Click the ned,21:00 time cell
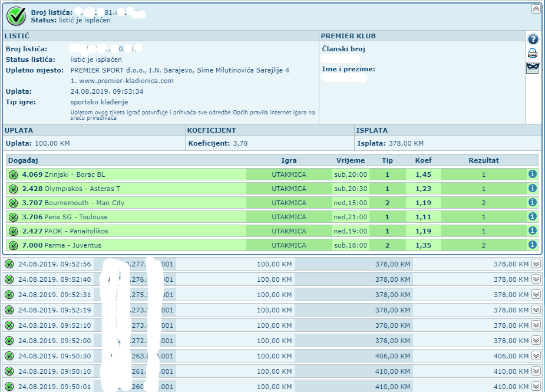 tap(351, 217)
